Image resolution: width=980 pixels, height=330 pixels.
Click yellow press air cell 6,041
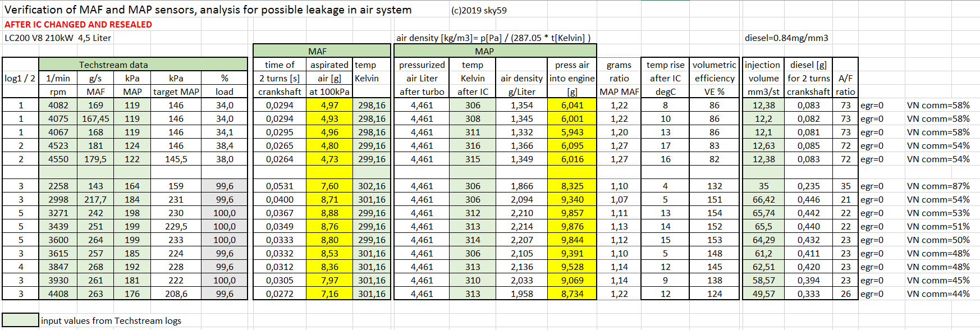pyautogui.click(x=572, y=105)
